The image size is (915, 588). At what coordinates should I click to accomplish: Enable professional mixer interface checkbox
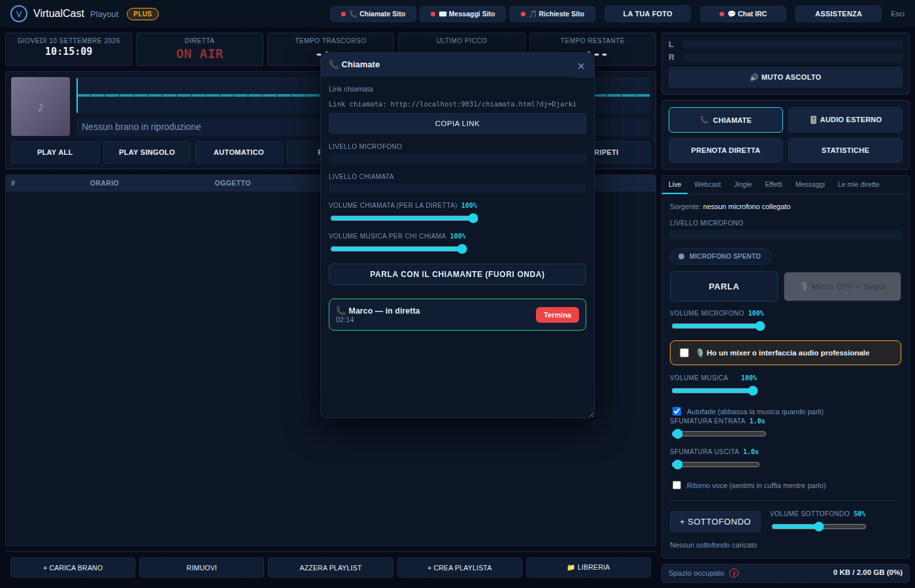(x=684, y=353)
